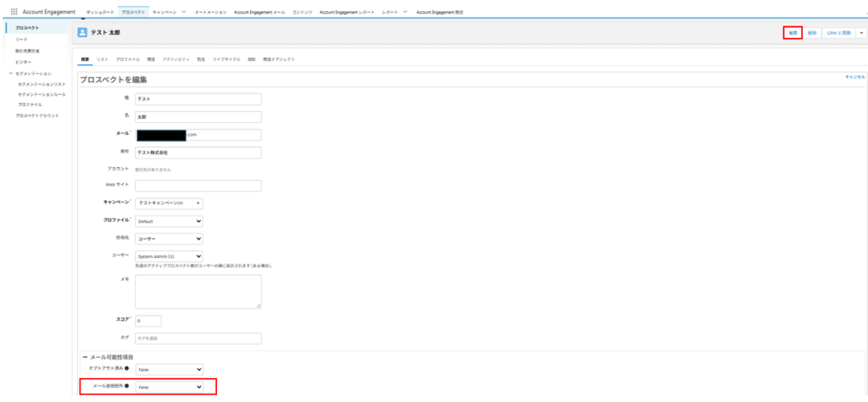The width and height of the screenshot is (868, 402).
Task: Open キャンペーン nav tab chevron menu
Action: [x=184, y=12]
